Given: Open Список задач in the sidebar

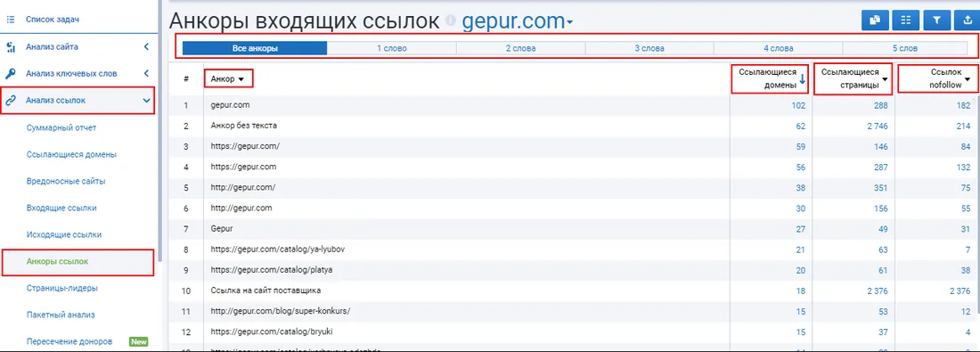Looking at the screenshot, I should click(x=53, y=20).
